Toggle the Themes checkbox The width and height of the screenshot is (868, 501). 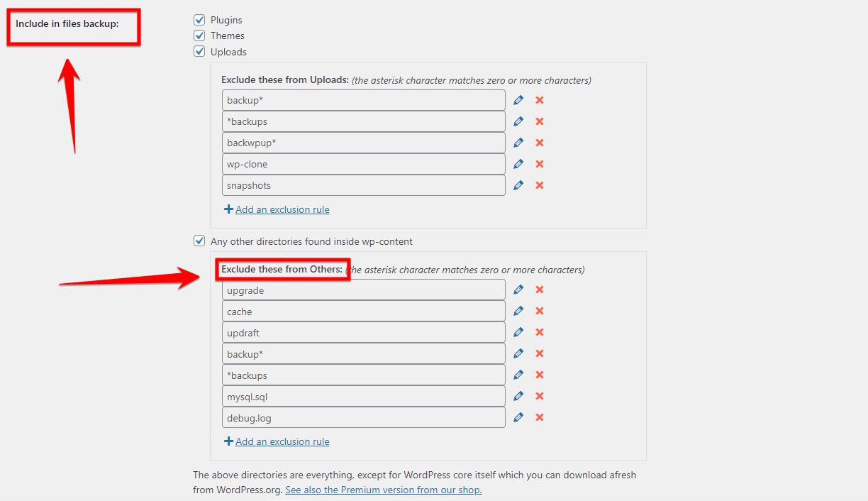[x=199, y=35]
